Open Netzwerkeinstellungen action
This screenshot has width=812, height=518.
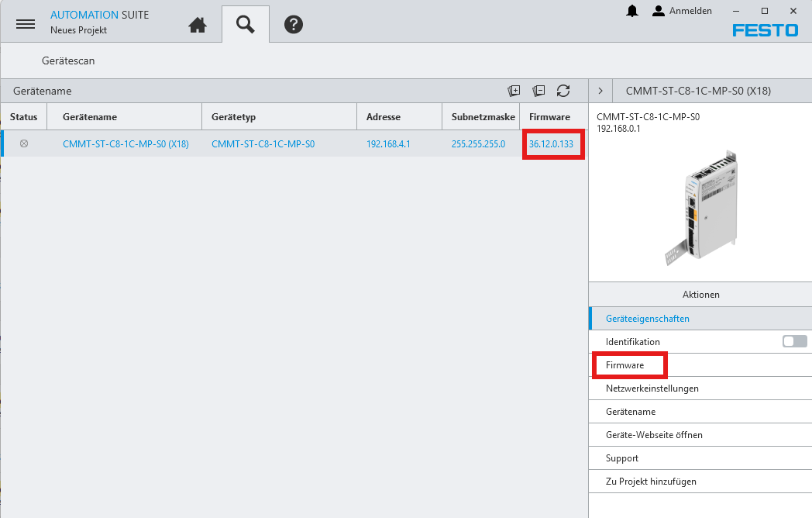(700, 388)
